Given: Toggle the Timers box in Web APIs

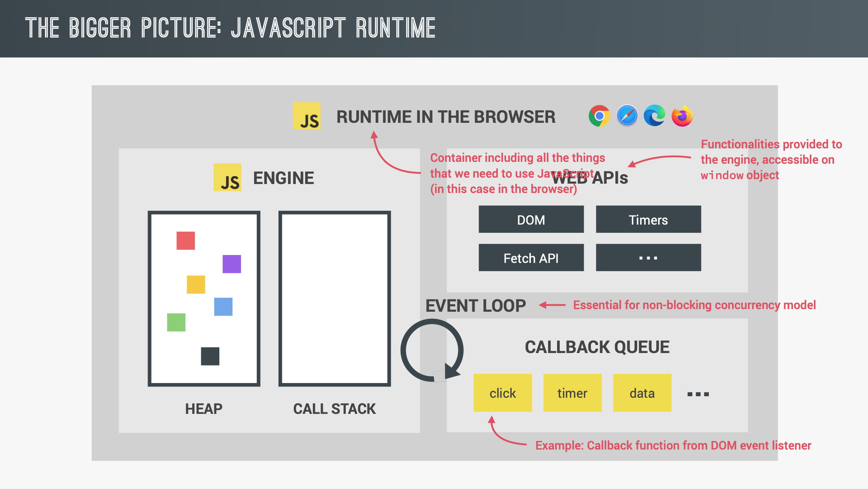Looking at the screenshot, I should point(648,219).
